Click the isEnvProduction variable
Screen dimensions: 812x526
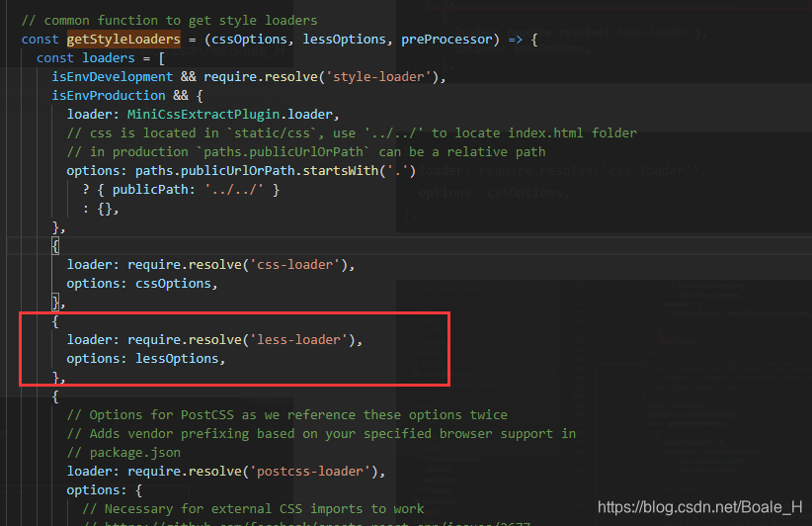tap(109, 95)
